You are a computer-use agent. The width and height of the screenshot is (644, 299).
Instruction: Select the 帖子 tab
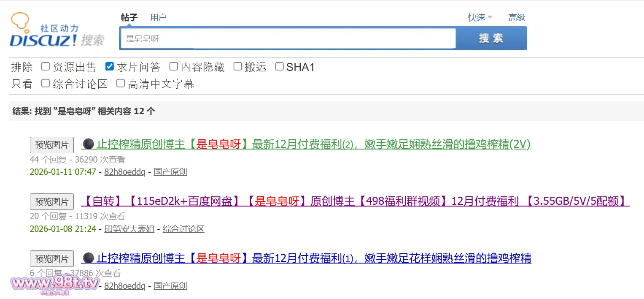pos(129,18)
